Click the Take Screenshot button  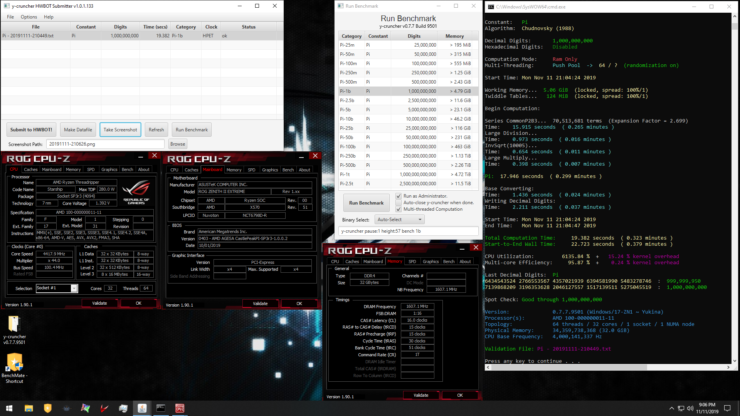click(121, 130)
